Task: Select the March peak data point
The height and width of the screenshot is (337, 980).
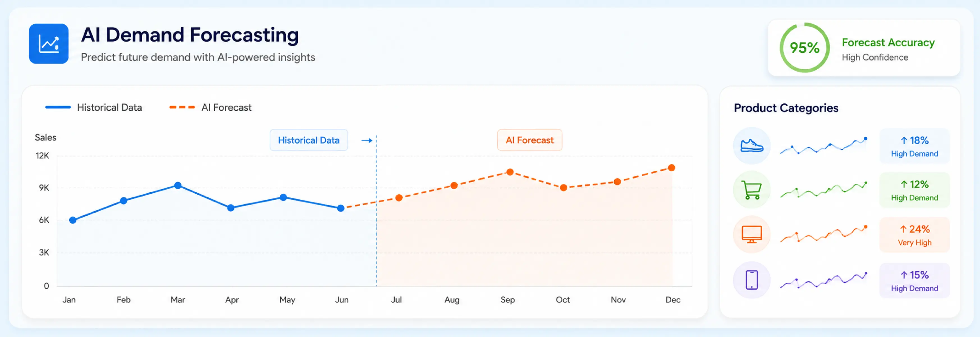Action: (178, 185)
